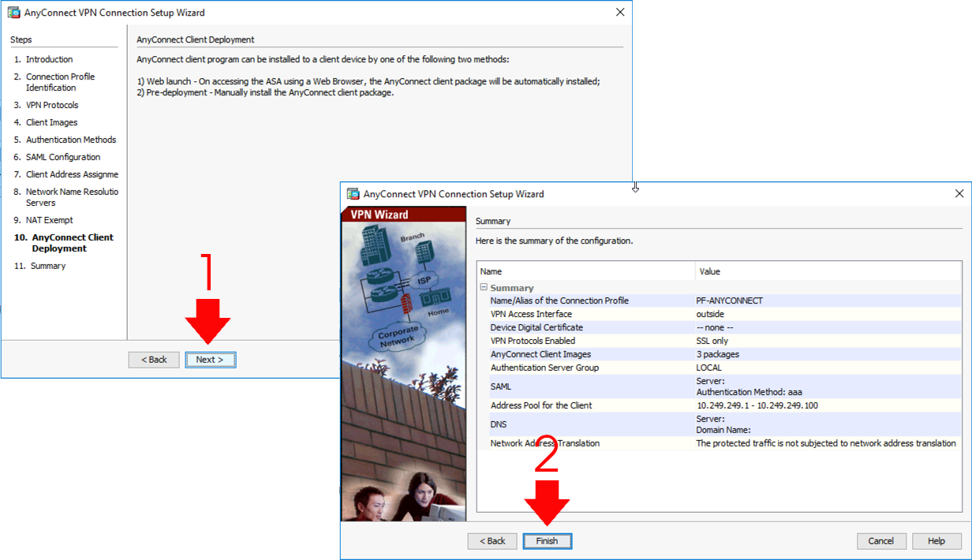
Task: Click the Cancel button
Action: pyautogui.click(x=881, y=541)
